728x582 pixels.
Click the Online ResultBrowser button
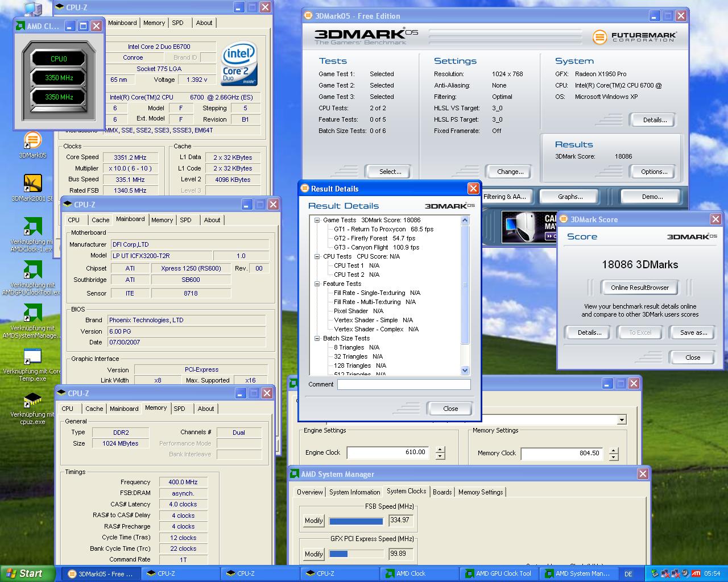[x=640, y=288]
